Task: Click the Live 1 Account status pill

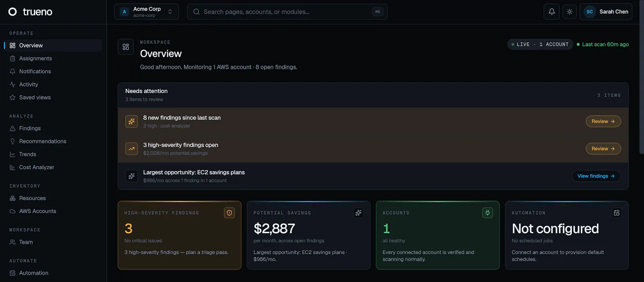Action: (x=540, y=44)
